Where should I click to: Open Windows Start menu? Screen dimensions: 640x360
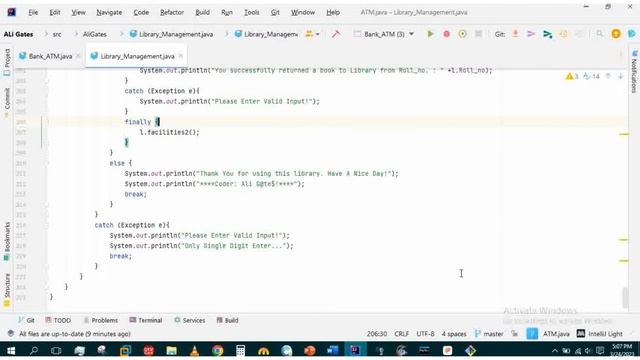(11, 350)
